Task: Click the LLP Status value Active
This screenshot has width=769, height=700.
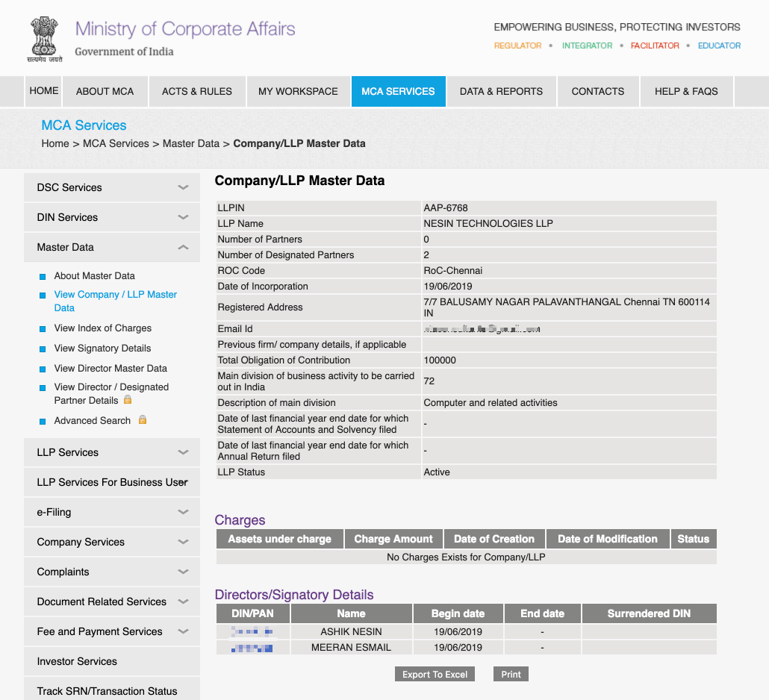Action: pyautogui.click(x=437, y=472)
